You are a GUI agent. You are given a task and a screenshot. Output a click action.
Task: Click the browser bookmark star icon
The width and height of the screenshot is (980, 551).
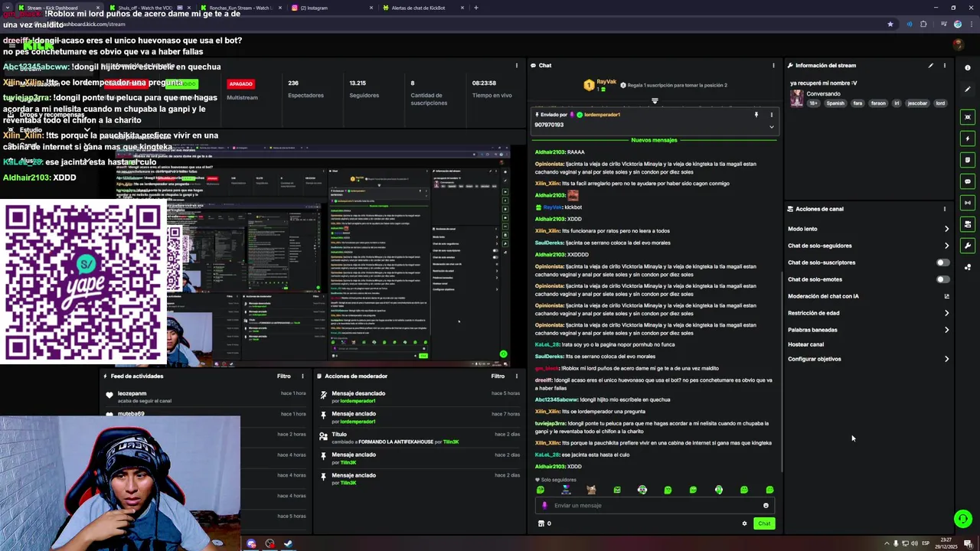(890, 24)
